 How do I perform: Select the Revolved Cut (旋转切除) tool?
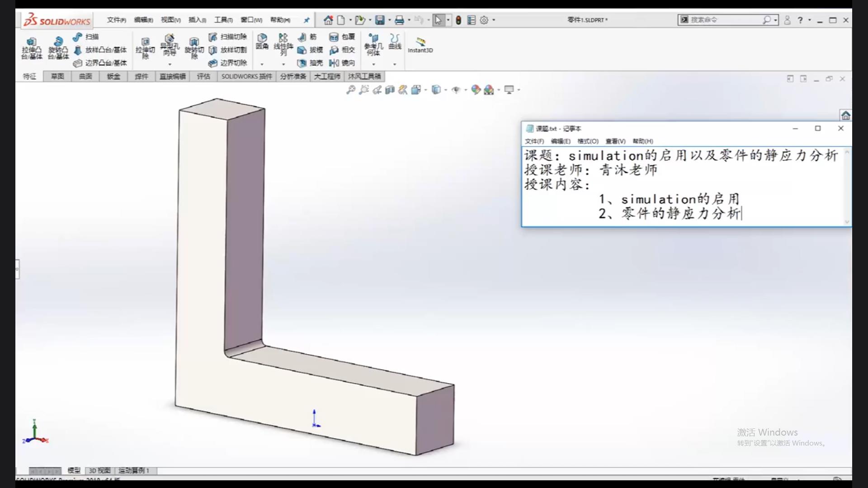pyautogui.click(x=194, y=48)
